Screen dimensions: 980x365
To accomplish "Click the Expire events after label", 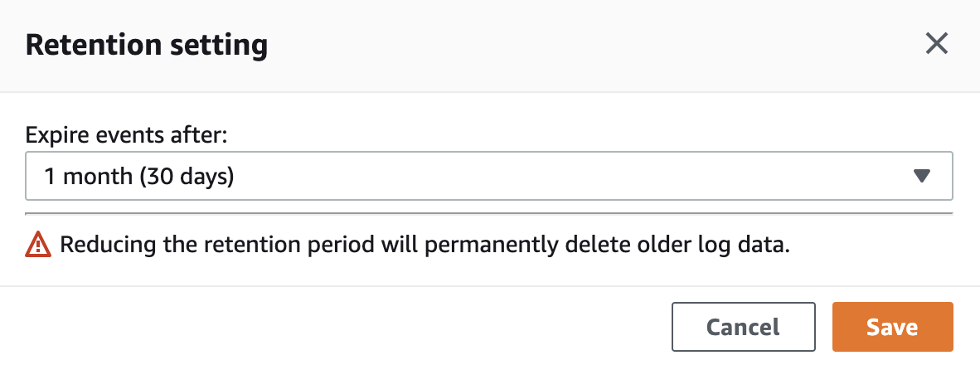I will [127, 135].
